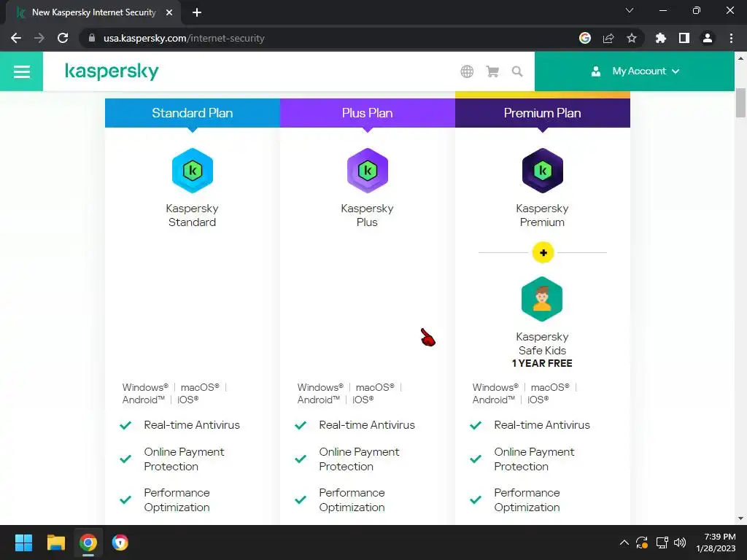View site information padlock

pyautogui.click(x=92, y=38)
